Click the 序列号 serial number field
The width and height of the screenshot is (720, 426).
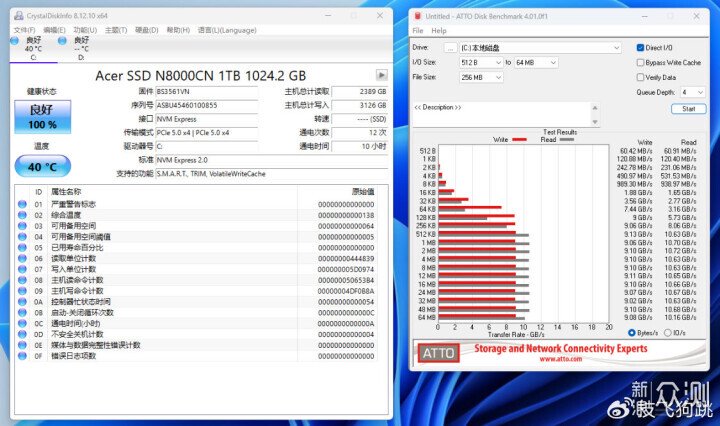pyautogui.click(x=207, y=106)
